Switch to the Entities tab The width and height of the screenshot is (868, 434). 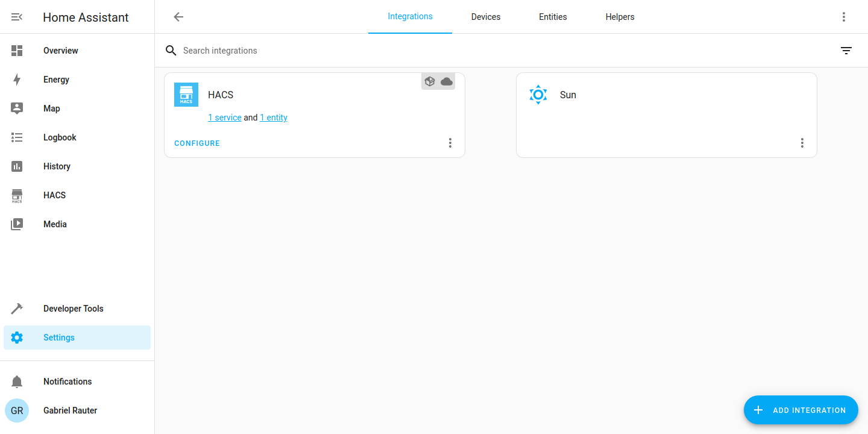[x=553, y=17]
